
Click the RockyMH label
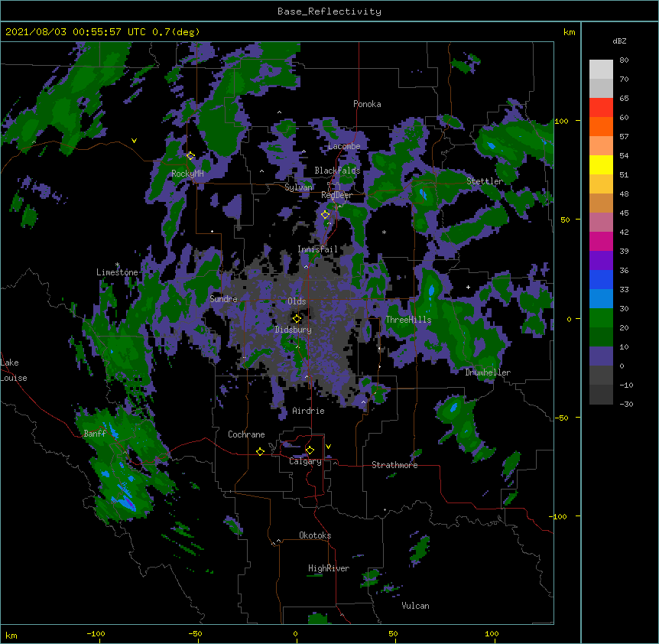pyautogui.click(x=187, y=174)
